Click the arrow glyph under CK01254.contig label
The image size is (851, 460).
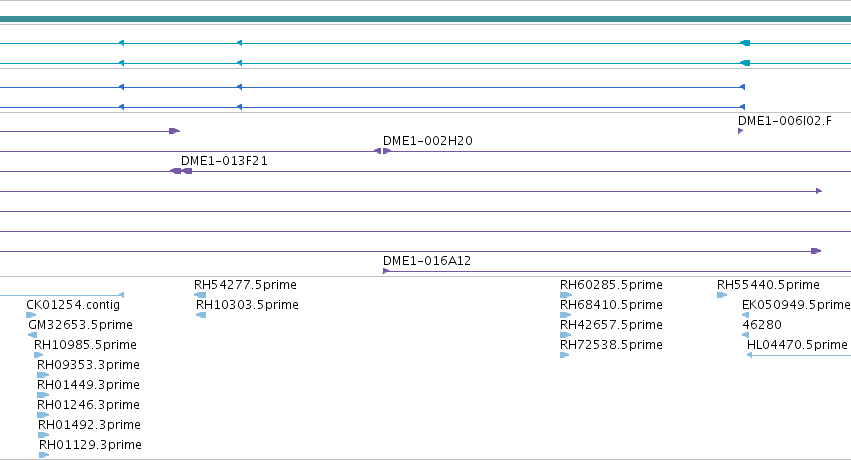click(x=31, y=315)
